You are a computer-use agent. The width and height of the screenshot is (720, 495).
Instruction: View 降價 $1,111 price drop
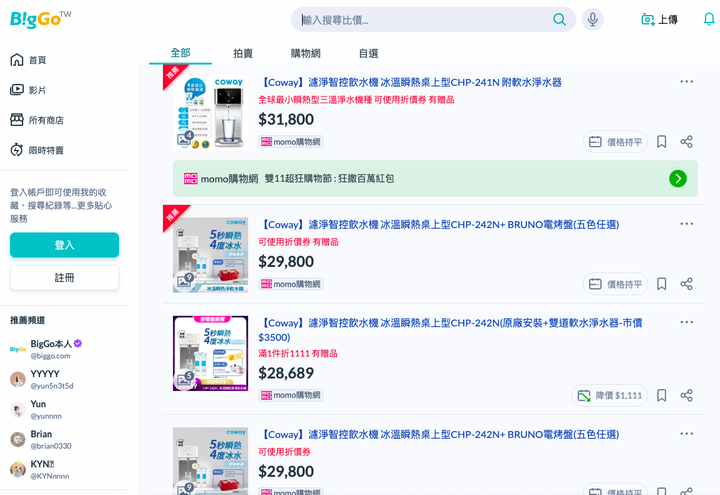click(610, 395)
